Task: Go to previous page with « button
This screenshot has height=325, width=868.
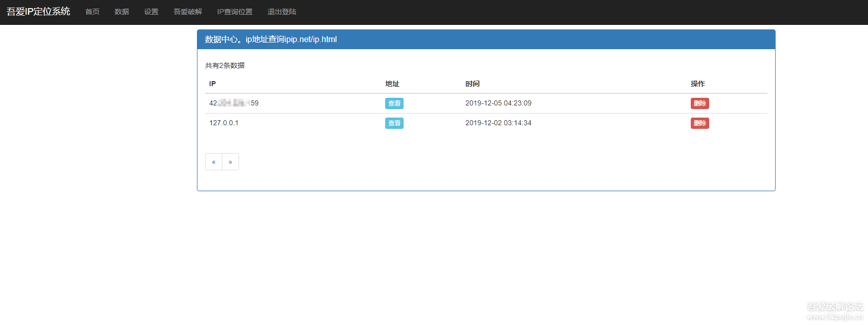Action: (x=214, y=162)
